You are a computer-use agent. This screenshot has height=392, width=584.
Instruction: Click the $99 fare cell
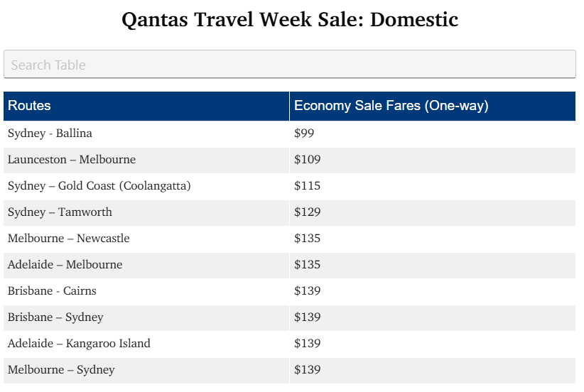[x=304, y=134]
